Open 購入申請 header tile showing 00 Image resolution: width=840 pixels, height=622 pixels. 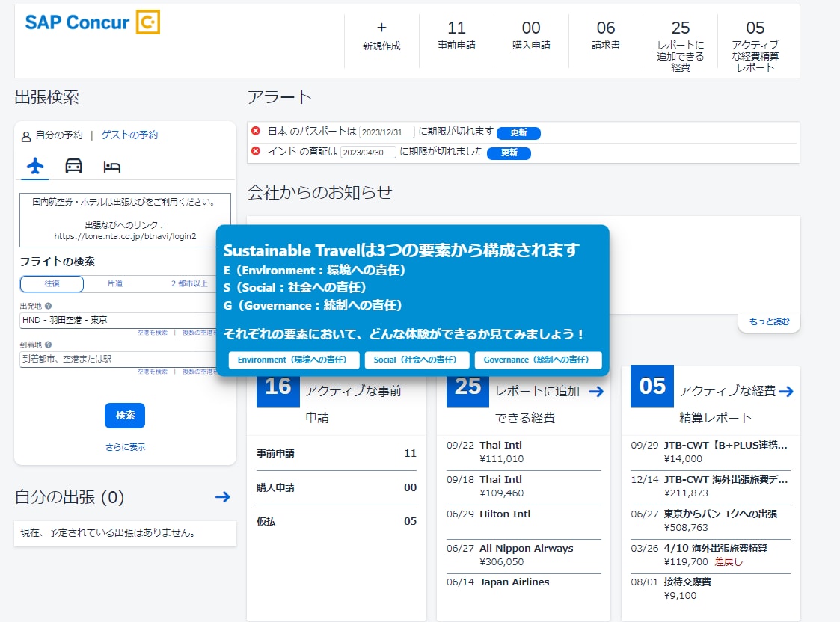(531, 36)
